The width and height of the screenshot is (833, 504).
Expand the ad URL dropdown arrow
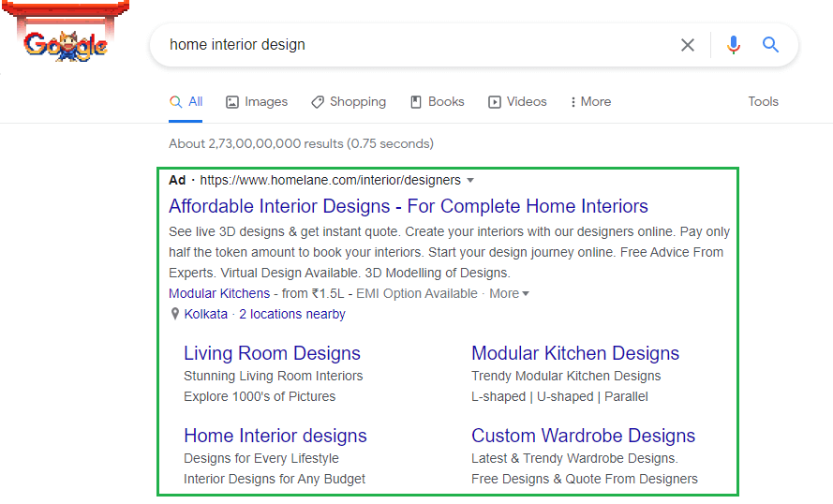(x=470, y=181)
